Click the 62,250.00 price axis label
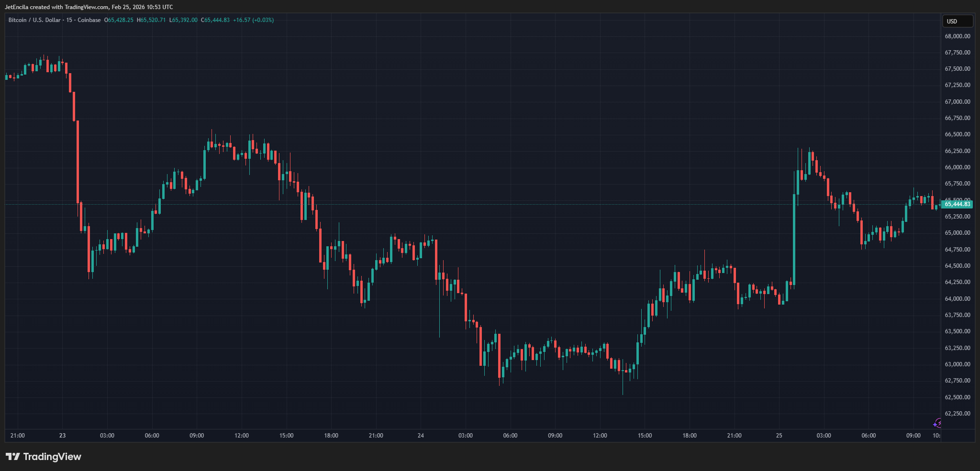The height and width of the screenshot is (471, 980). pyautogui.click(x=957, y=414)
